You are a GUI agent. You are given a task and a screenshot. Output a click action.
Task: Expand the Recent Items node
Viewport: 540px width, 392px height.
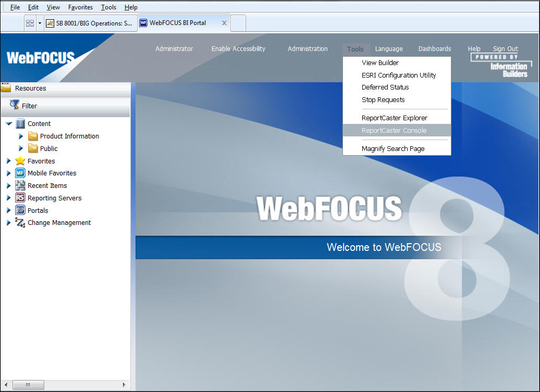[x=9, y=186]
